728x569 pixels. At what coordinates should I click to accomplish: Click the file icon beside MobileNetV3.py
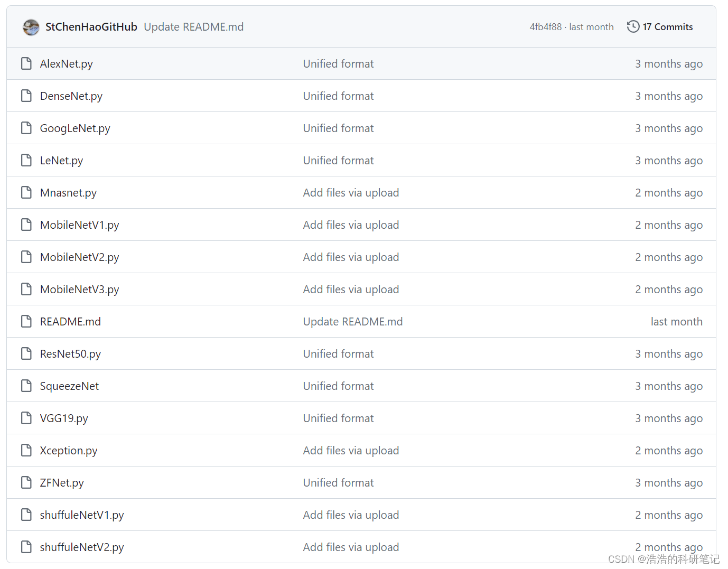[26, 289]
